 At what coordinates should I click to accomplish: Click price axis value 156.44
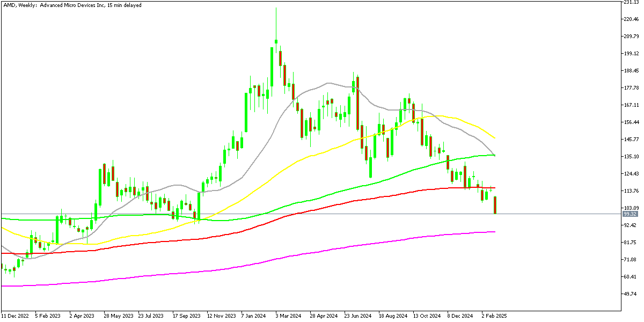coord(632,122)
